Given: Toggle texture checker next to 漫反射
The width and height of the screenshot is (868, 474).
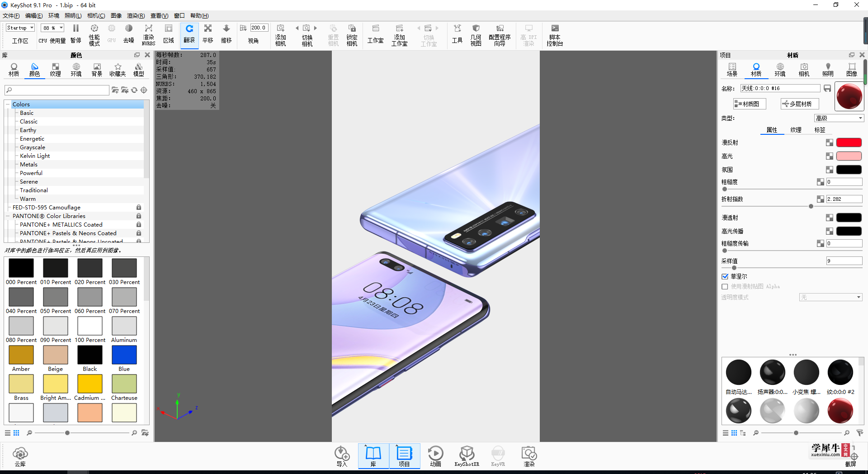Looking at the screenshot, I should tap(830, 142).
